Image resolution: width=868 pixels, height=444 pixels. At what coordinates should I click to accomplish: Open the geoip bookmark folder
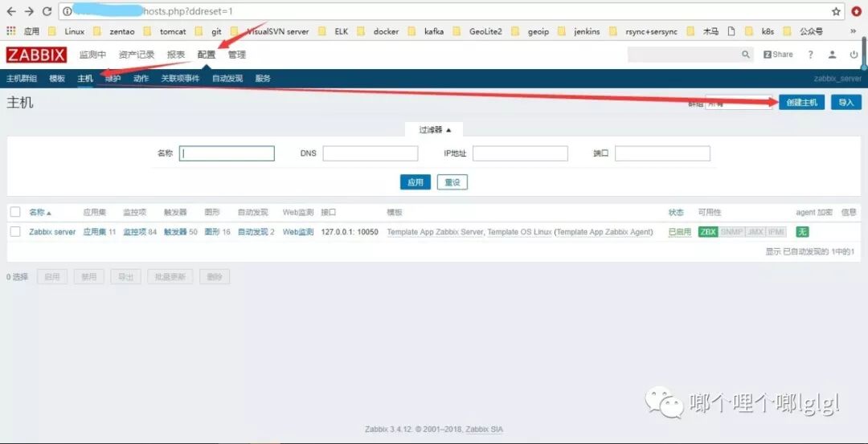tap(530, 31)
